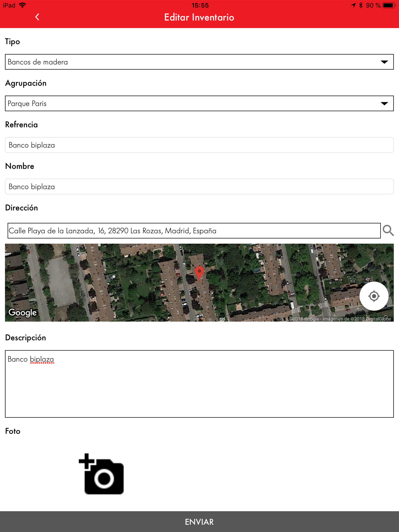Tap the 'Dirección' field label

[x=21, y=208]
